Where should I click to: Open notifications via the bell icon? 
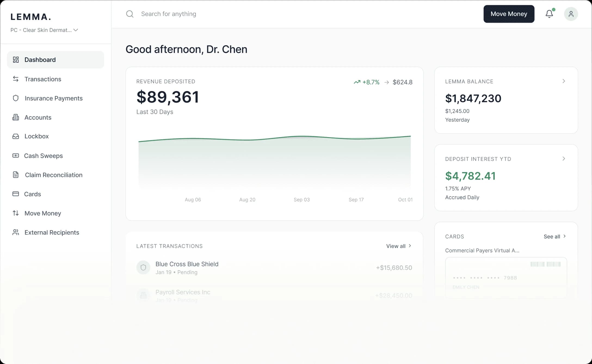549,14
